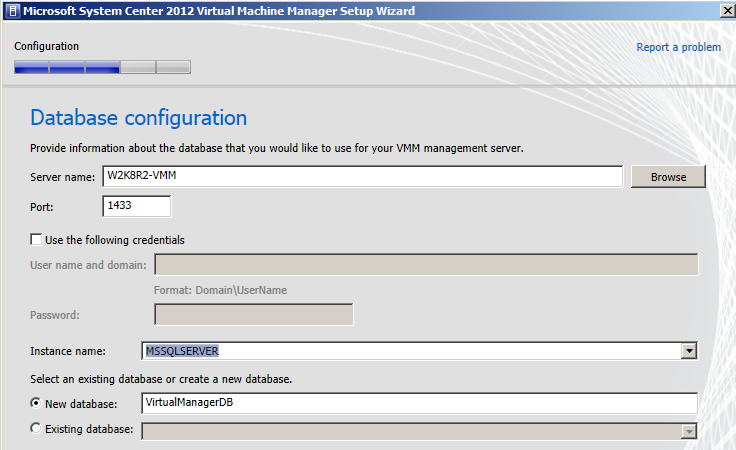This screenshot has height=450, width=736.
Task: Select the New database radio button
Action: pyautogui.click(x=36, y=403)
